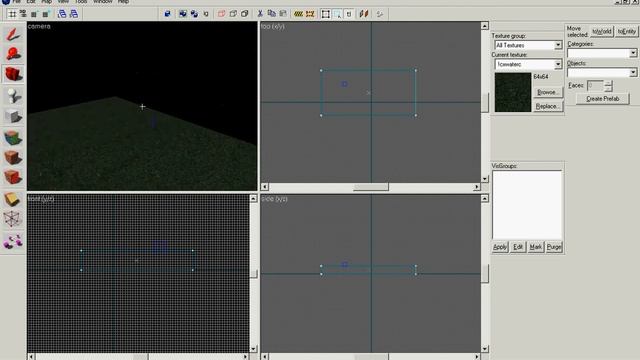640x360 pixels.
Task: Decrease the Faces value with down arrow
Action: [608, 88]
